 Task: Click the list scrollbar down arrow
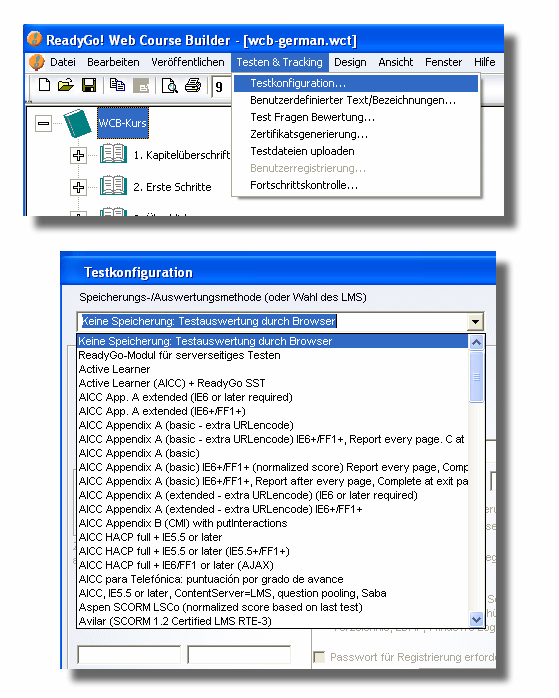(x=476, y=619)
